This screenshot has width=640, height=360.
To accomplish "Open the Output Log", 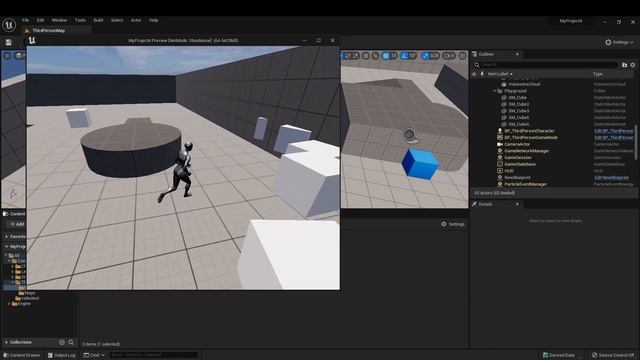I will [62, 355].
